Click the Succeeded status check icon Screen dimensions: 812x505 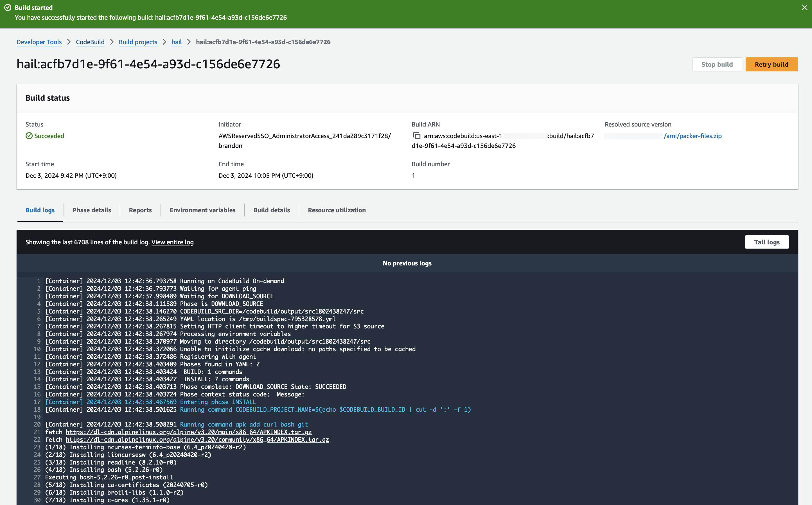pos(29,136)
